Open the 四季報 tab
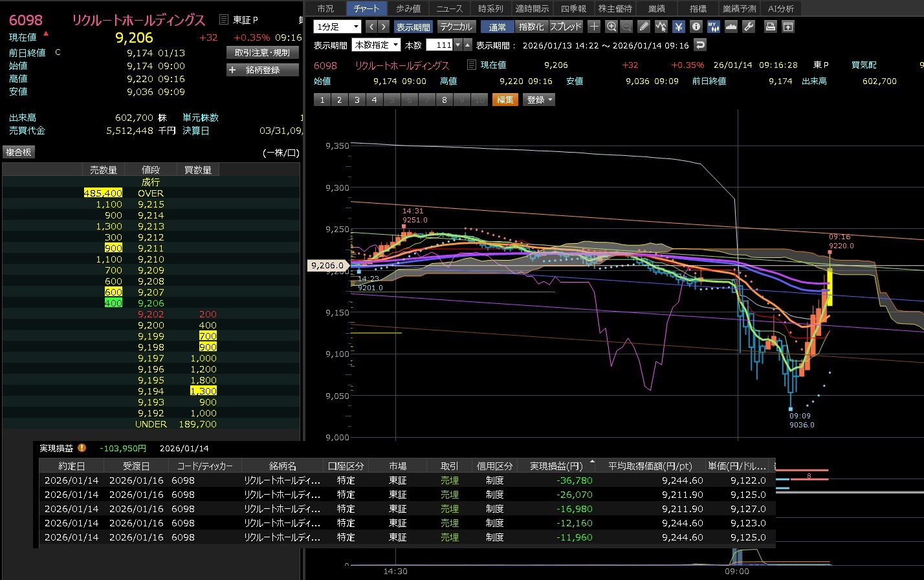 (573, 8)
